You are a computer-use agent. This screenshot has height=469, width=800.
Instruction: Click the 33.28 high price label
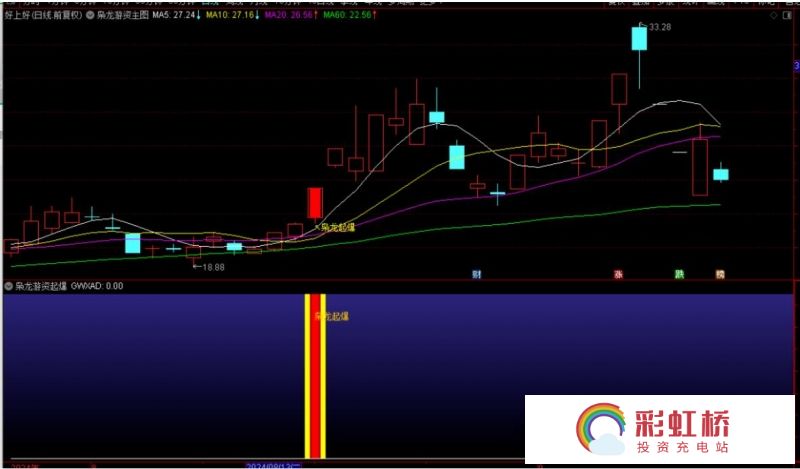coord(659,27)
